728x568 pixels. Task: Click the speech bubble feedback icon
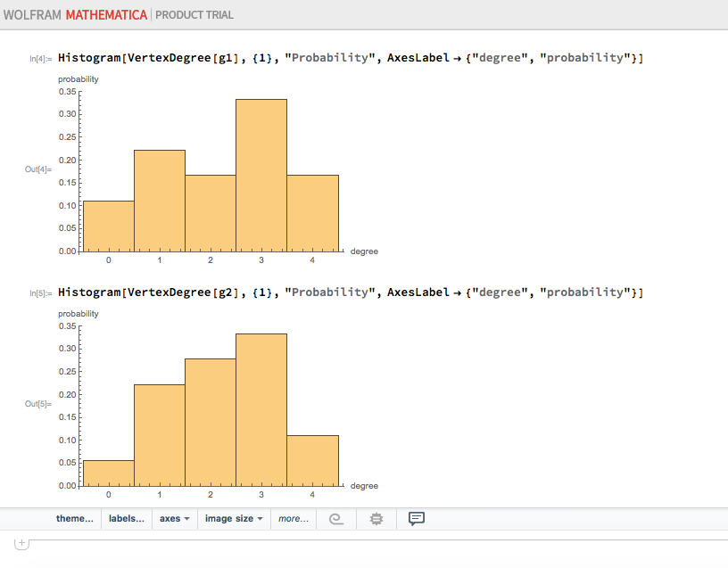416,518
